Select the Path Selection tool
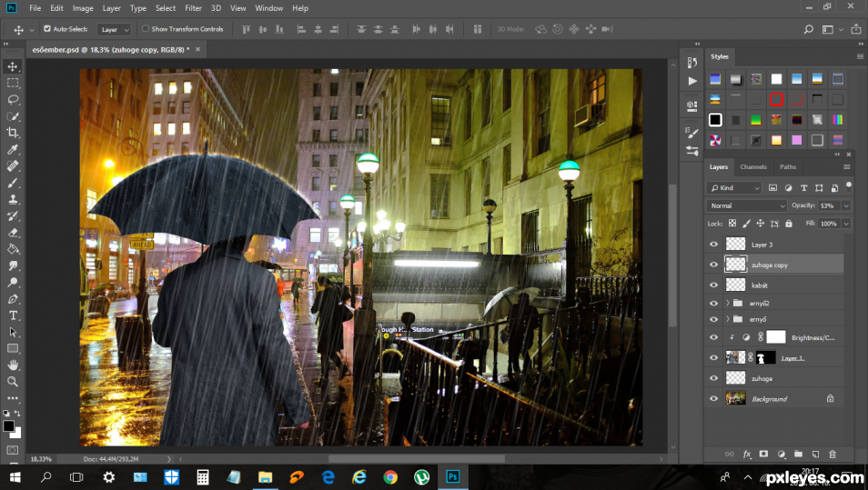The height and width of the screenshot is (490, 868). 13,332
